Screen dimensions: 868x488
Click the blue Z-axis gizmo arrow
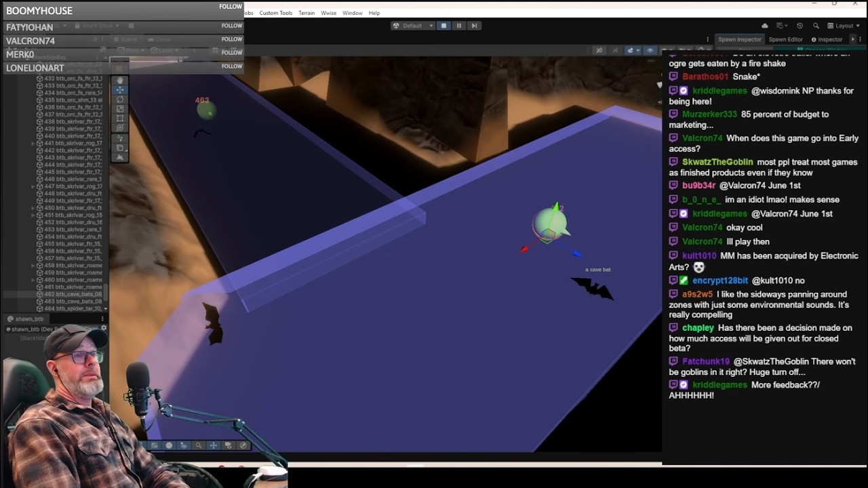576,254
